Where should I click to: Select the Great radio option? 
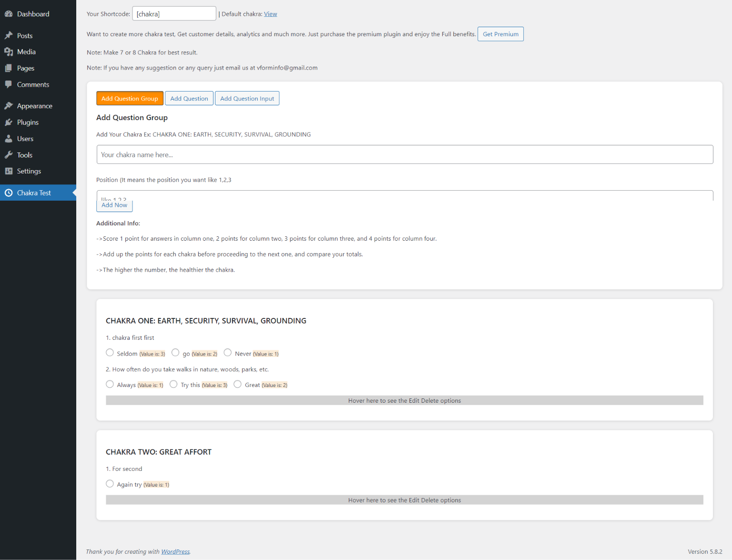pyautogui.click(x=238, y=384)
